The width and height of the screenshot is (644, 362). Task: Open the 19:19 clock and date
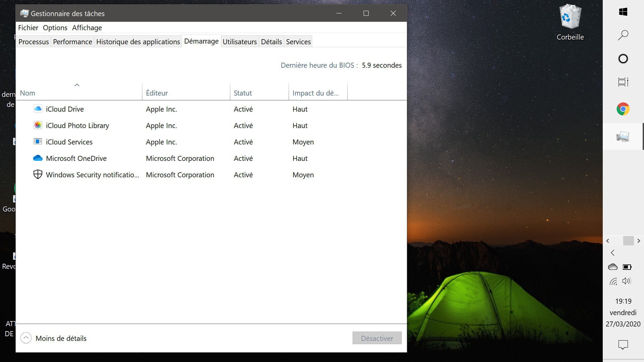(623, 312)
